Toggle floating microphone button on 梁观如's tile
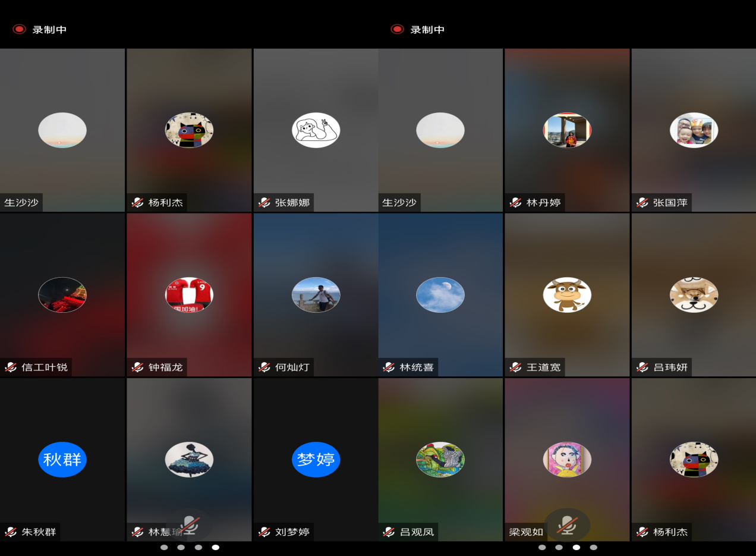This screenshot has height=556, width=756. [x=567, y=525]
